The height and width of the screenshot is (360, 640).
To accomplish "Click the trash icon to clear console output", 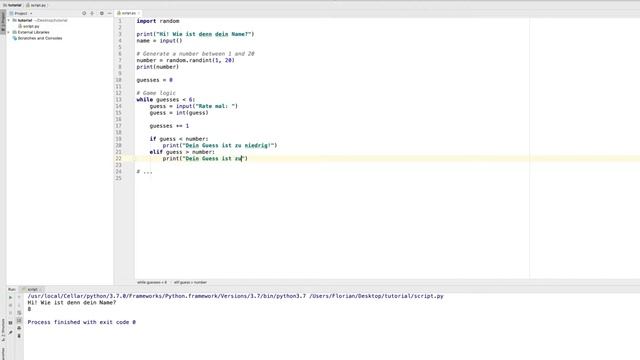I will (x=19, y=336).
